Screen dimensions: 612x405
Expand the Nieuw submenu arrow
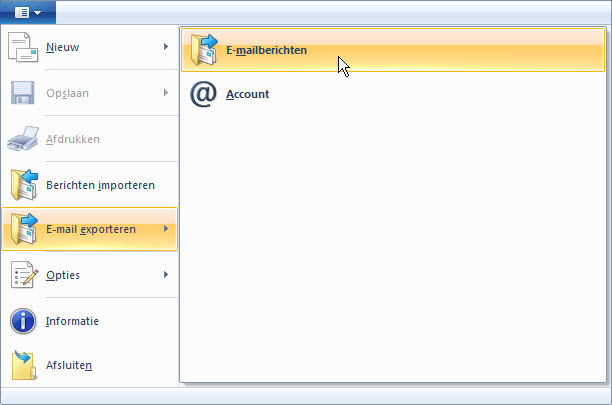[x=166, y=47]
